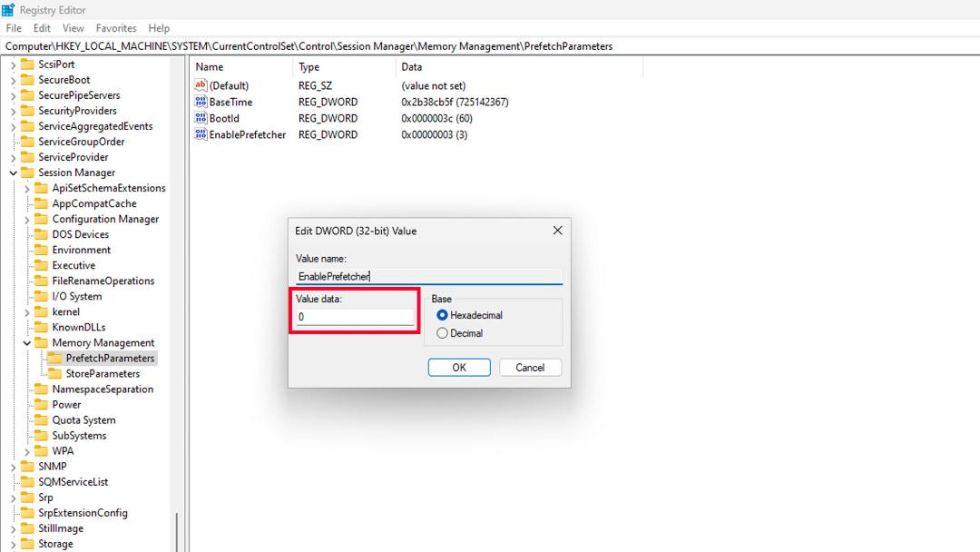Screen dimensions: 980x552
Task: Open the Edit menu
Action: click(x=42, y=28)
